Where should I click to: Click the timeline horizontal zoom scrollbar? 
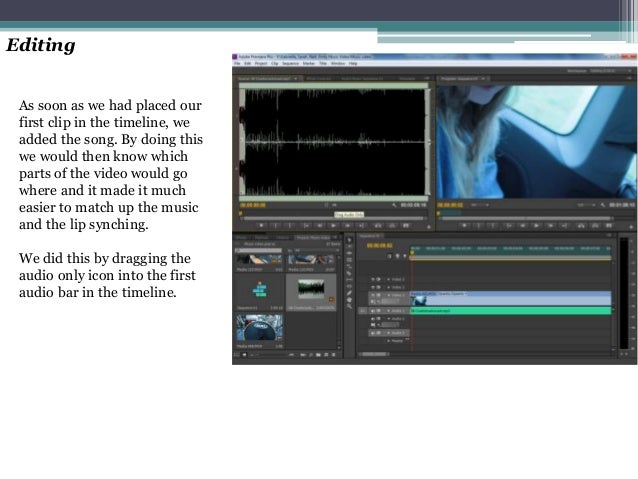[x=374, y=354]
